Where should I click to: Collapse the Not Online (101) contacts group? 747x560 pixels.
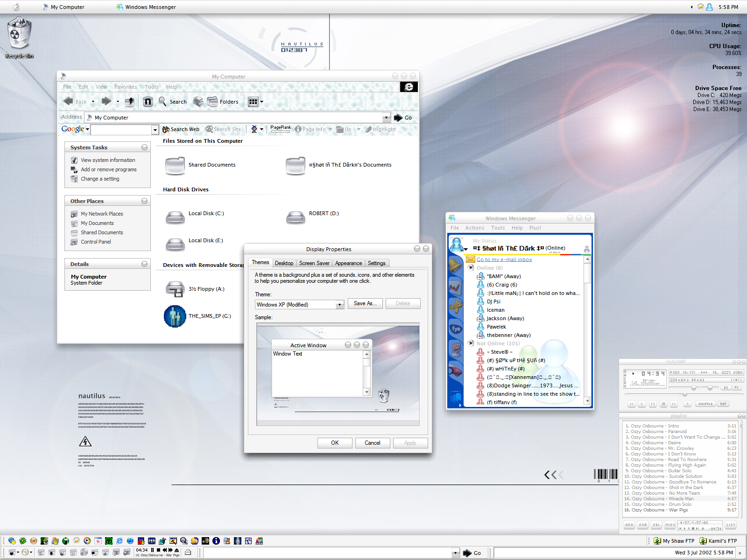point(471,343)
